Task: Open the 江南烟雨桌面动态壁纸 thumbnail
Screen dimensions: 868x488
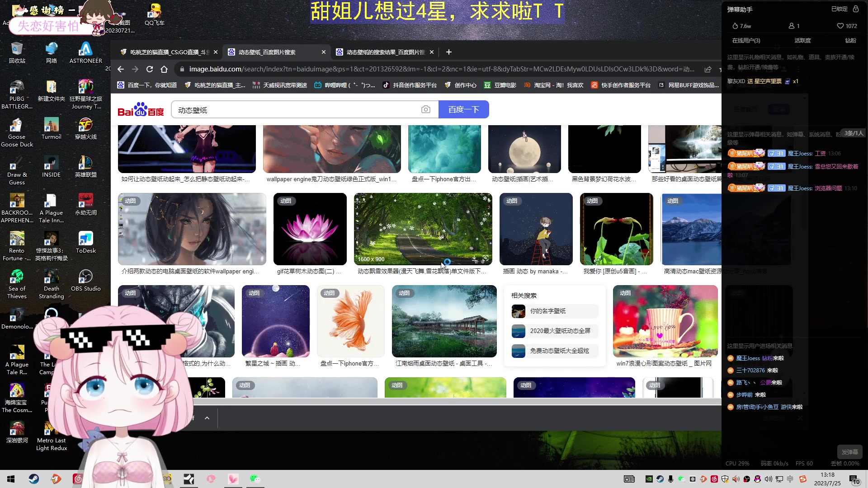Action: (x=444, y=321)
